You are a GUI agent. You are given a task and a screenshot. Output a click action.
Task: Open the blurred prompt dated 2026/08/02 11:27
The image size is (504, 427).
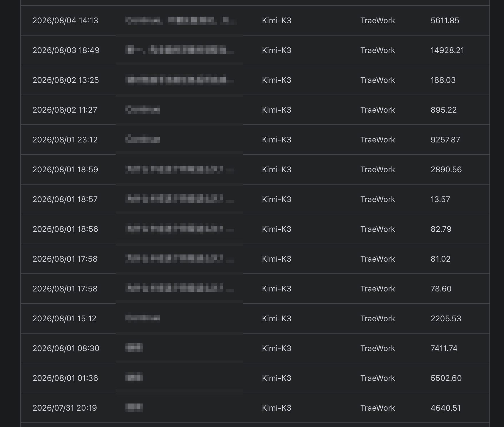(x=143, y=110)
